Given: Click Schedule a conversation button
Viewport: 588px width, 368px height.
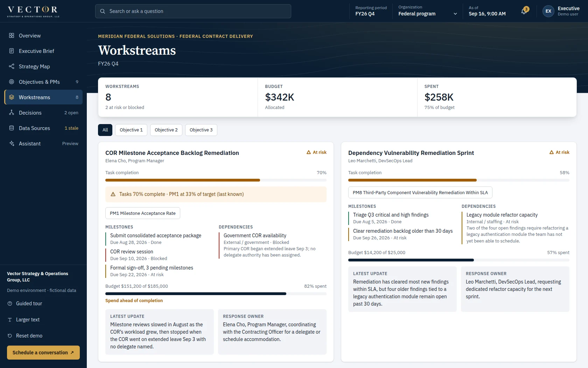Looking at the screenshot, I should [43, 353].
